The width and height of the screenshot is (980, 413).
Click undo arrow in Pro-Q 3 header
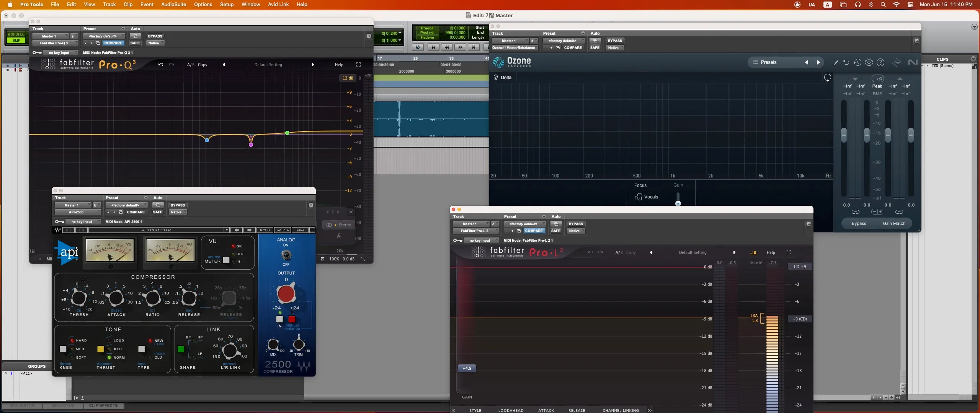[161, 65]
